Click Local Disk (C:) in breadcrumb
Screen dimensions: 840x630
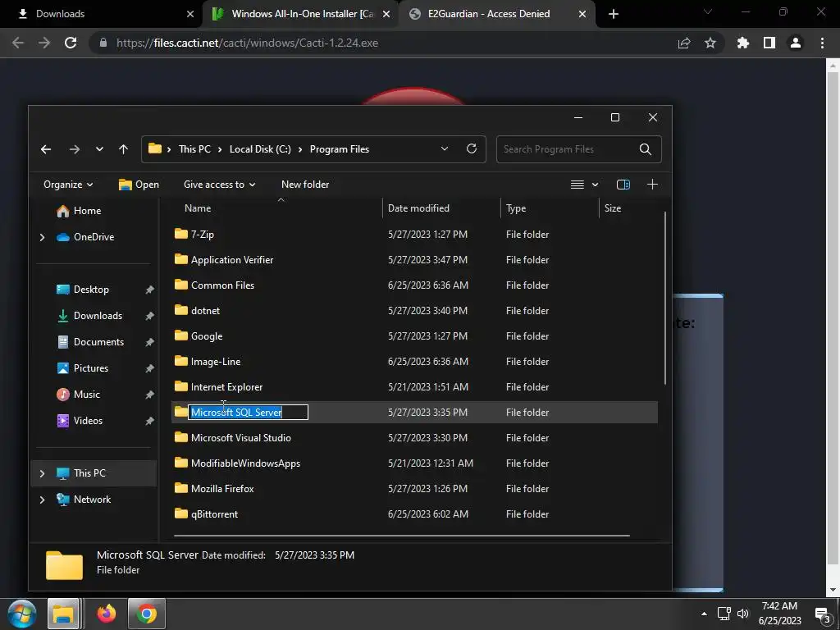click(260, 149)
